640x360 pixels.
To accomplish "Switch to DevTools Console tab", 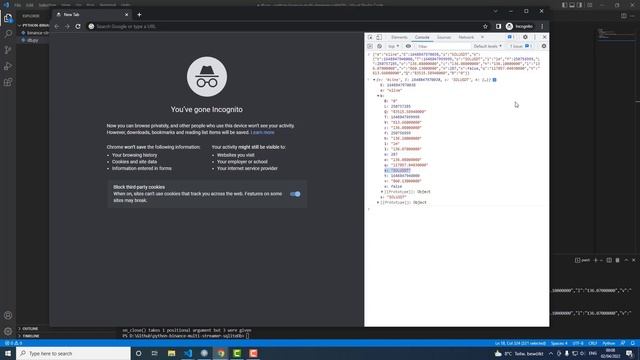I will tap(422, 37).
